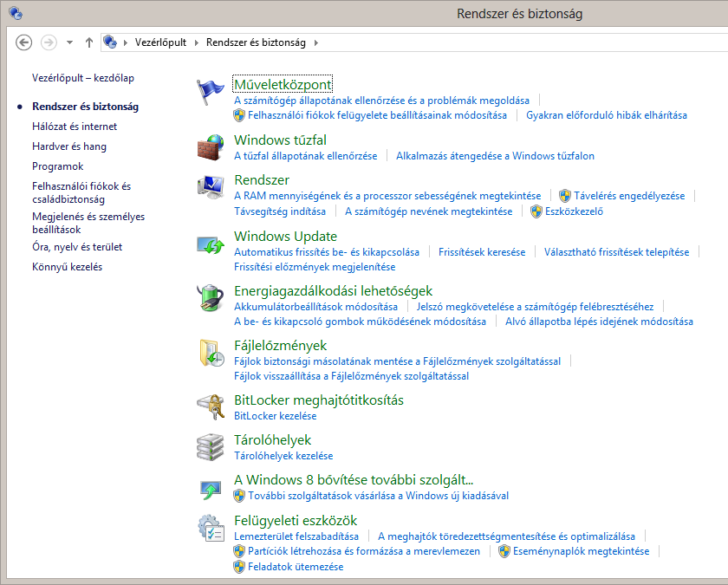Select Rendszer és biztonság breadcrumb segment
This screenshot has height=585, width=728.
pyautogui.click(x=256, y=42)
